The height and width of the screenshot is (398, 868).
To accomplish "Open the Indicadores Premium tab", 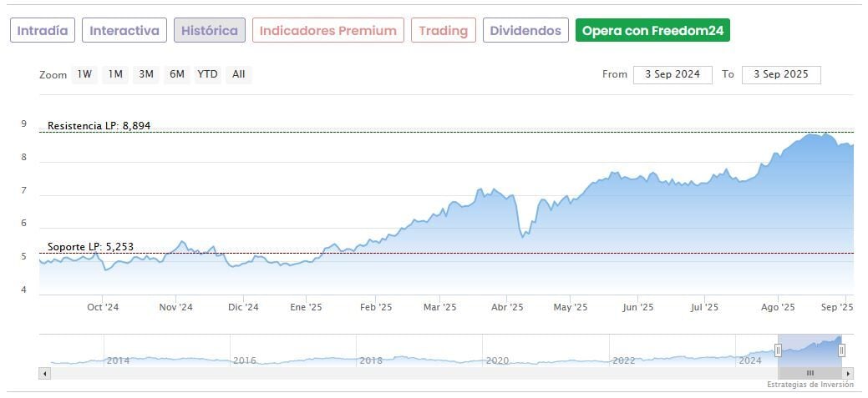I will point(328,31).
